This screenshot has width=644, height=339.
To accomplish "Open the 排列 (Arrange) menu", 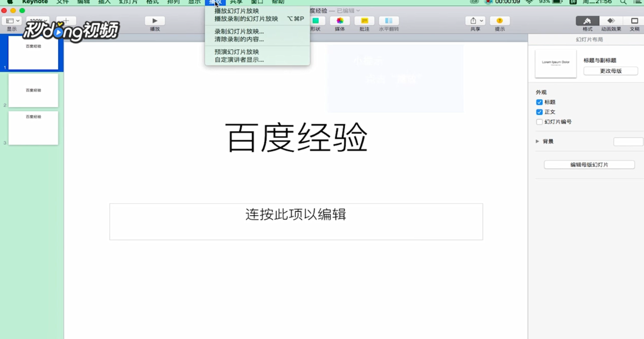I will 173,2.
